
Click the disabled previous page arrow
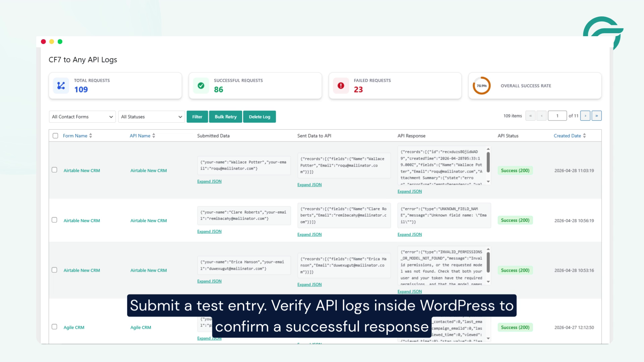click(x=541, y=116)
